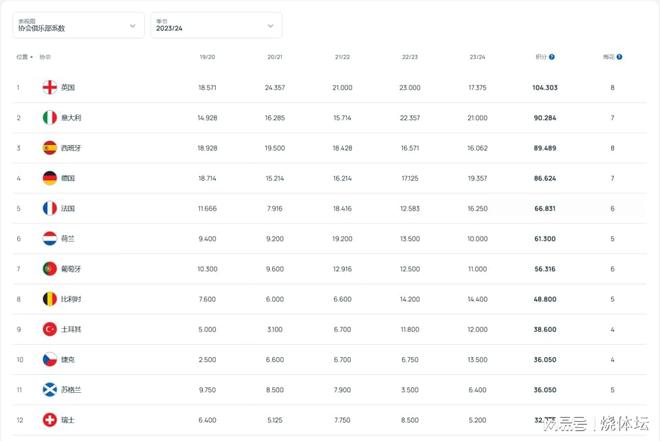Open the 法国 association link
This screenshot has height=441, width=660.
[x=67, y=209]
